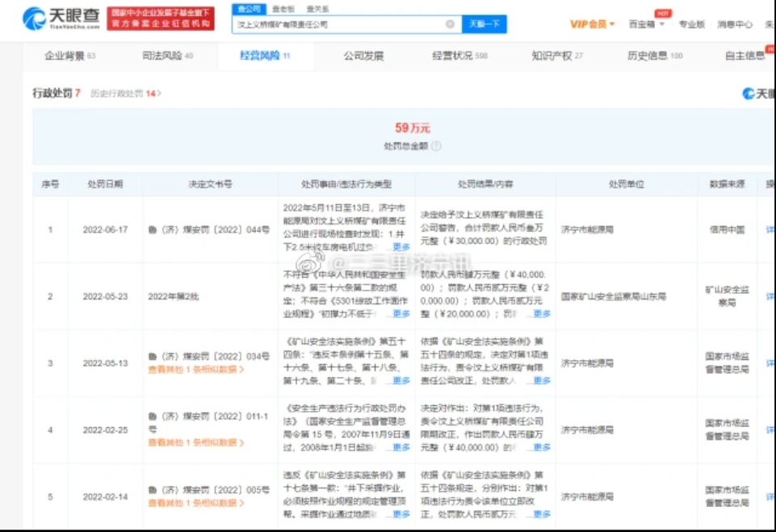The height and width of the screenshot is (532, 776).
Task: Click the 天眼查 logo
Action: click(61, 19)
